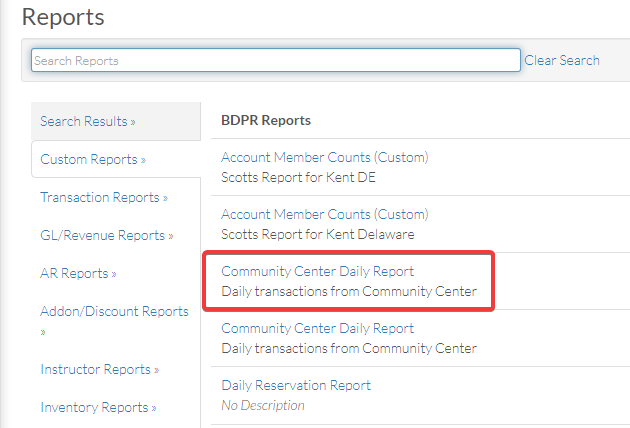This screenshot has height=428, width=630.
Task: Go to the AR Reports section
Action: [x=78, y=273]
